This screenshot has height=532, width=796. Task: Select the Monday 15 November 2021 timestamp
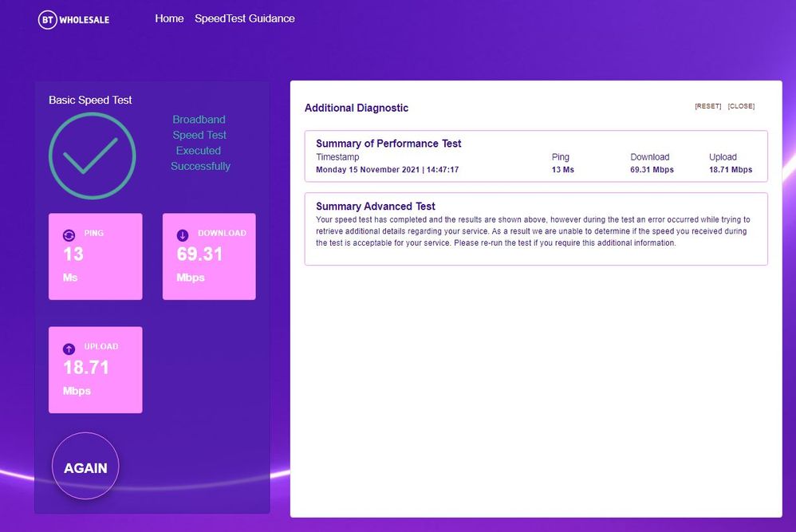click(x=387, y=170)
